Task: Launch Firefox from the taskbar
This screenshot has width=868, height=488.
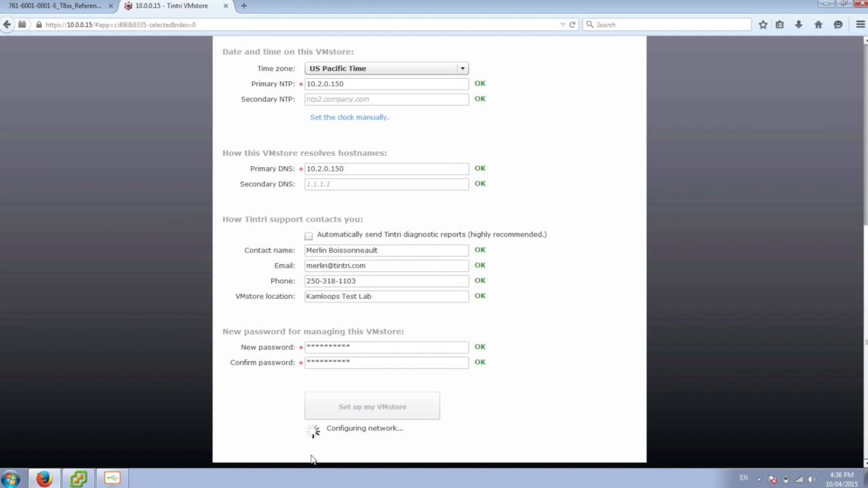Action: [x=44, y=479]
